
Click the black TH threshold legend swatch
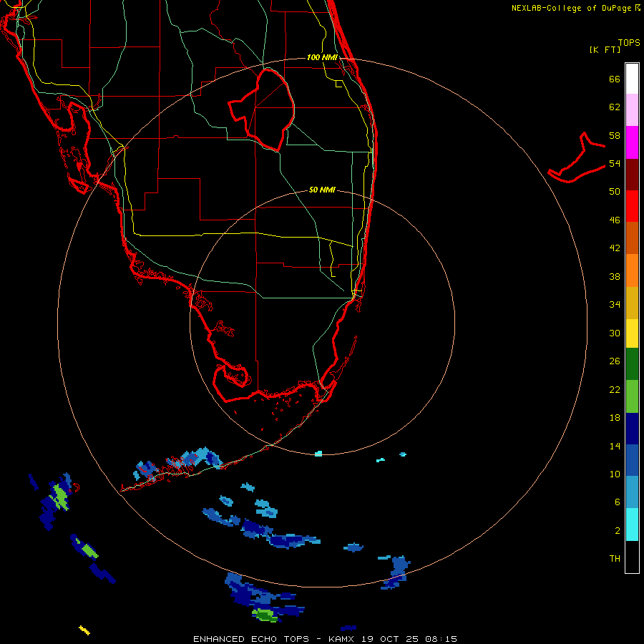(x=632, y=557)
